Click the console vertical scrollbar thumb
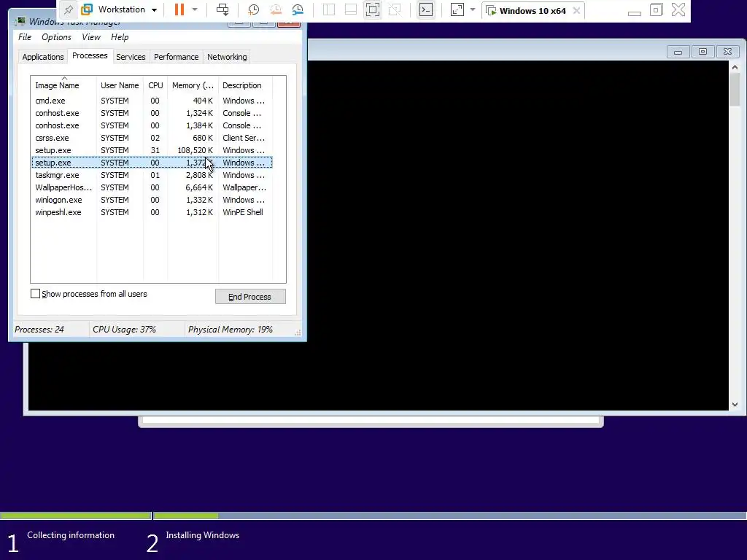Image resolution: width=747 pixels, height=560 pixels. point(735,90)
